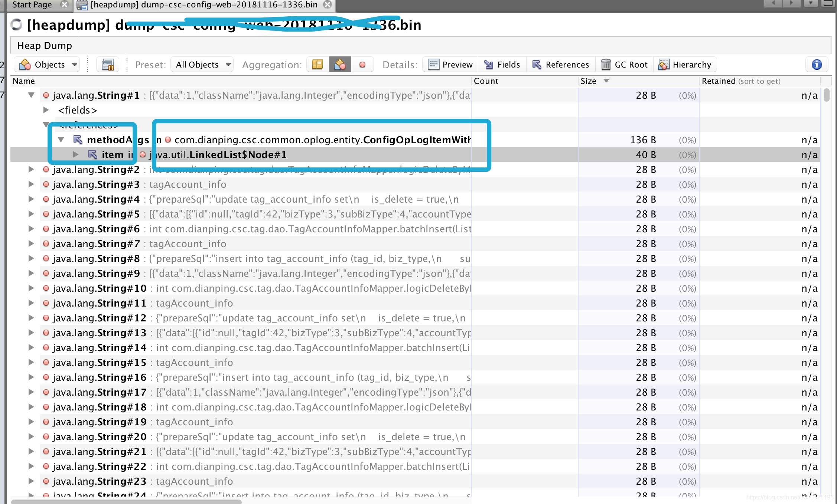The image size is (837, 504).
Task: Open the All Objects preset dropdown
Action: click(202, 64)
